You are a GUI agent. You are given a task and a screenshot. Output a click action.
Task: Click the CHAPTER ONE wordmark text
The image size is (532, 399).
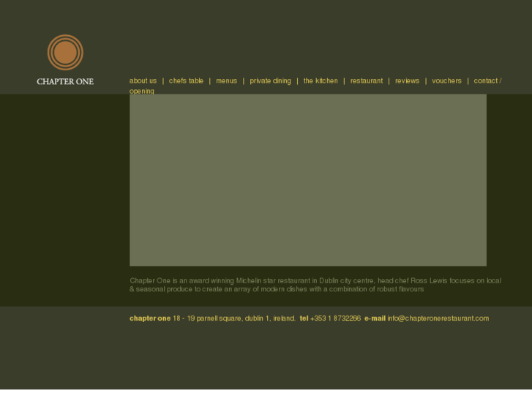click(x=65, y=81)
